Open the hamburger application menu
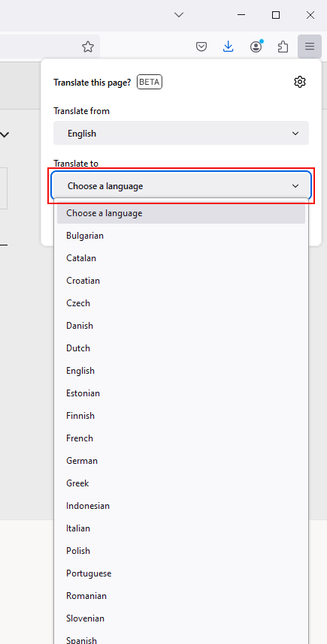 pyautogui.click(x=310, y=47)
